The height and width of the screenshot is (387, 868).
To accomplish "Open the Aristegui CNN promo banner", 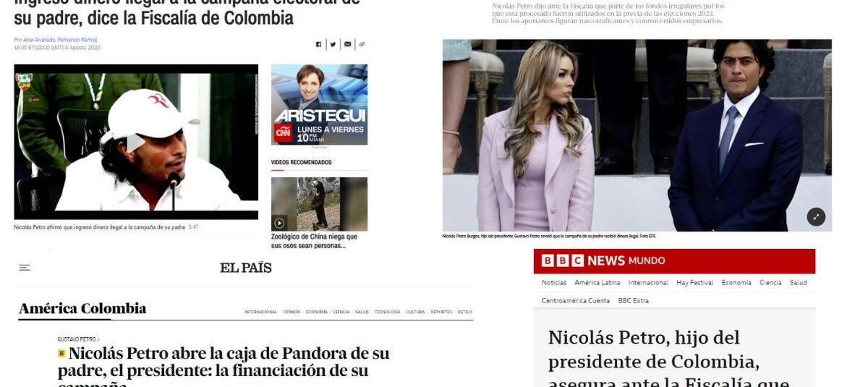I will coord(319,105).
